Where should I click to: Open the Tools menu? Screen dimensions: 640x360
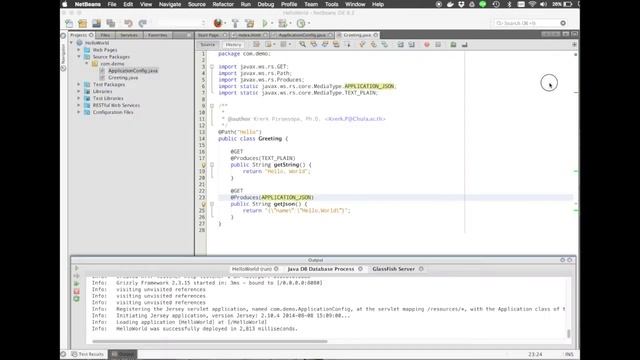click(x=331, y=4)
